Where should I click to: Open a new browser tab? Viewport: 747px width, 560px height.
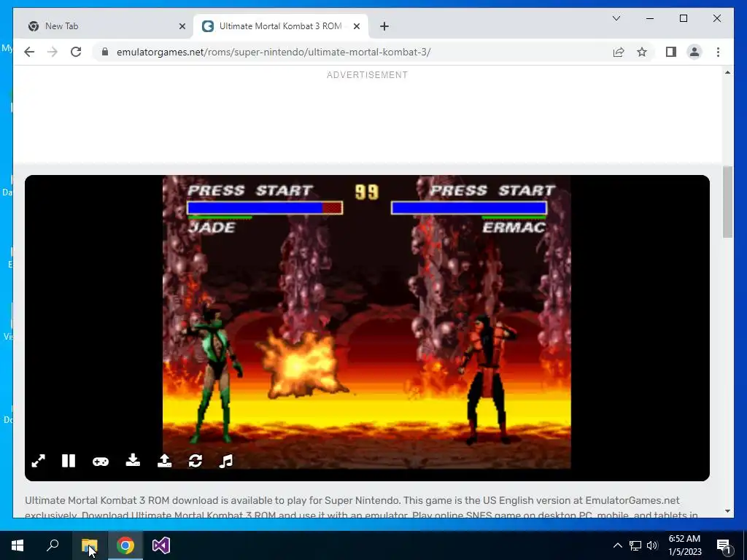click(x=384, y=27)
